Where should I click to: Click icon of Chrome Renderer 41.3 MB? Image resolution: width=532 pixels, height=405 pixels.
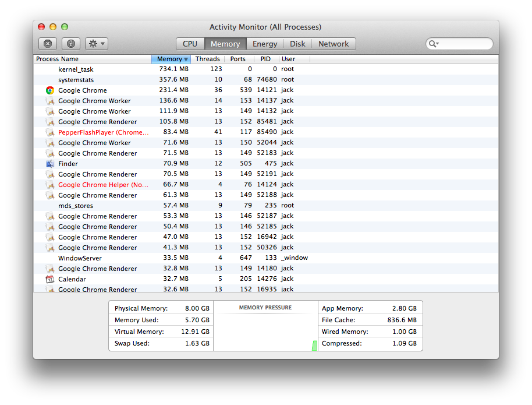[x=50, y=248]
